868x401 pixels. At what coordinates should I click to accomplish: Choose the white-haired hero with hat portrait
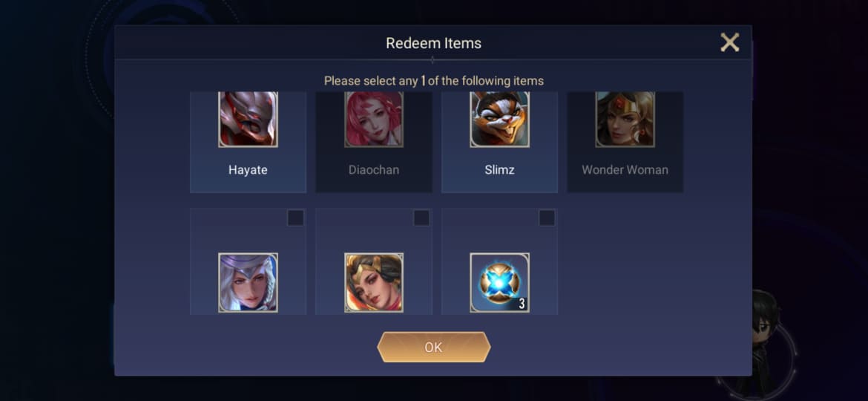tap(248, 282)
